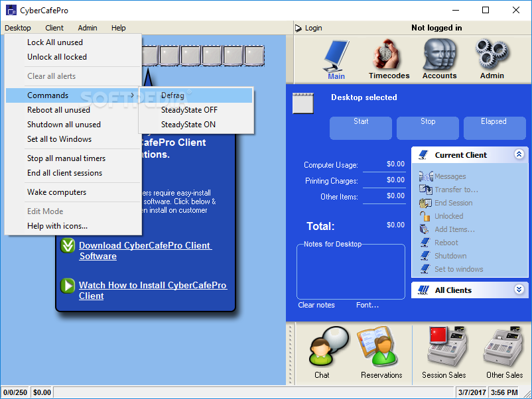Click the Not logged in text
Image resolution: width=532 pixels, height=399 pixels.
click(436, 28)
